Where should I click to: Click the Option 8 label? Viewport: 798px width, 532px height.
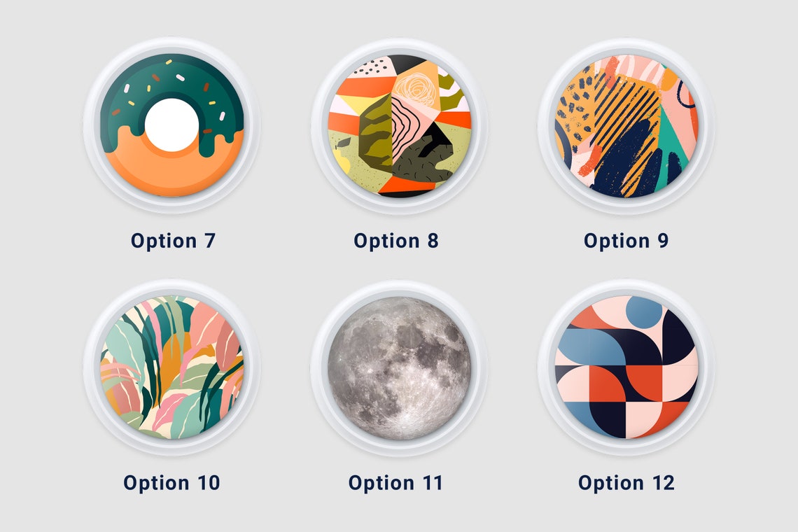point(396,241)
